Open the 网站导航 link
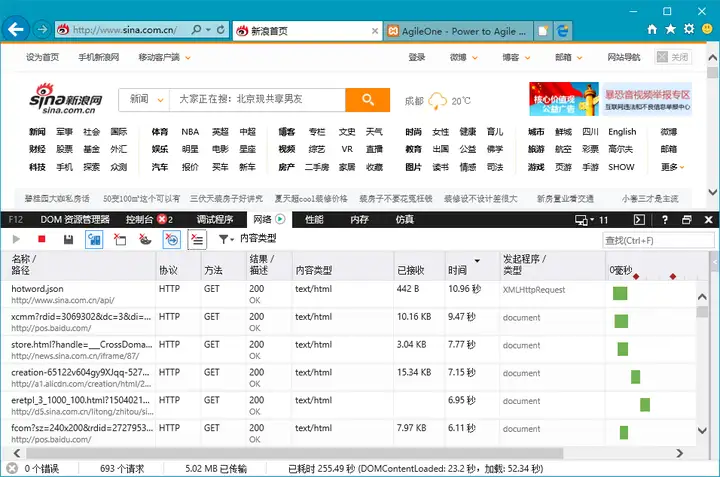 [624, 57]
